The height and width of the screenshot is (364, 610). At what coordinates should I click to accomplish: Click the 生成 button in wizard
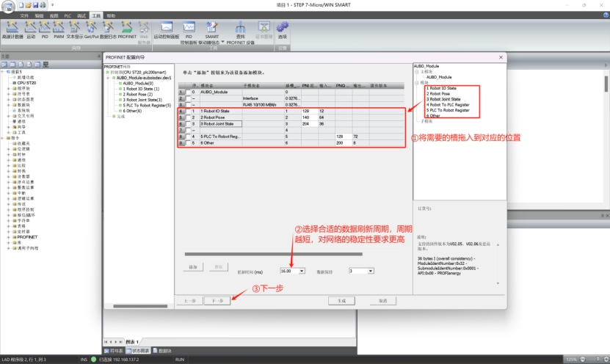point(341,300)
